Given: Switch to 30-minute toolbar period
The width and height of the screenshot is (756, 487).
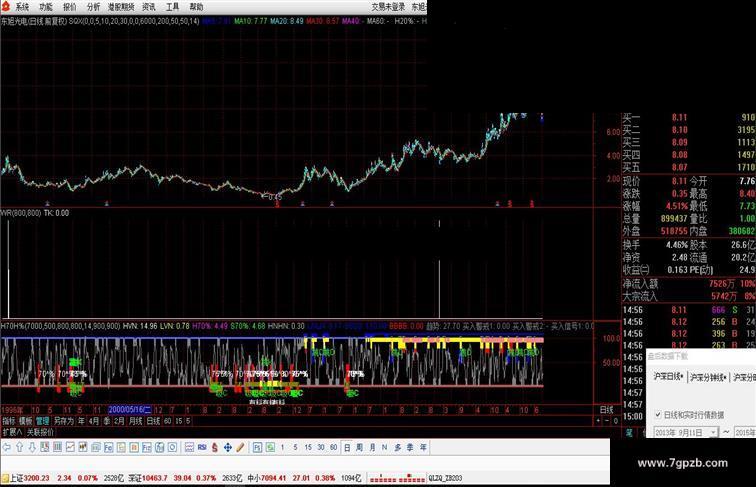Looking at the screenshot, I should [x=321, y=447].
